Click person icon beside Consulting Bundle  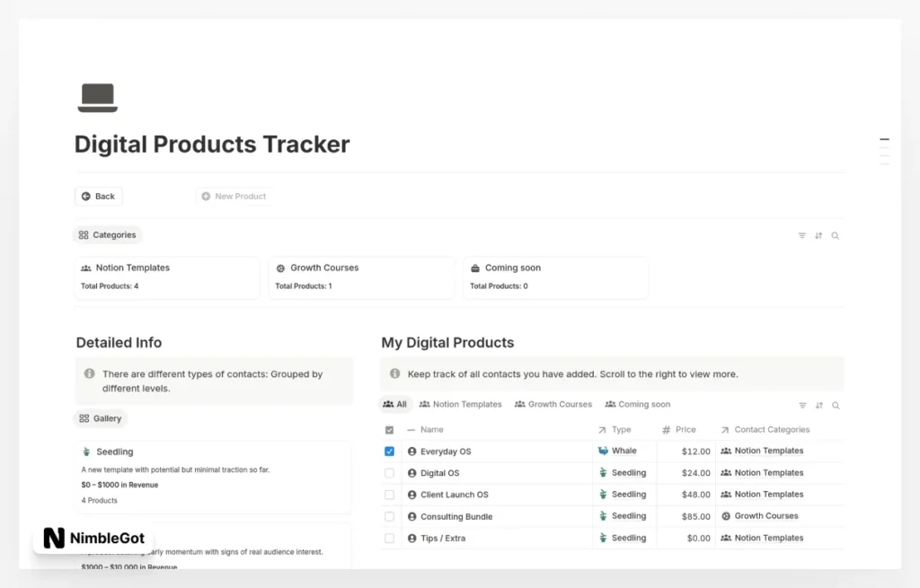click(411, 516)
